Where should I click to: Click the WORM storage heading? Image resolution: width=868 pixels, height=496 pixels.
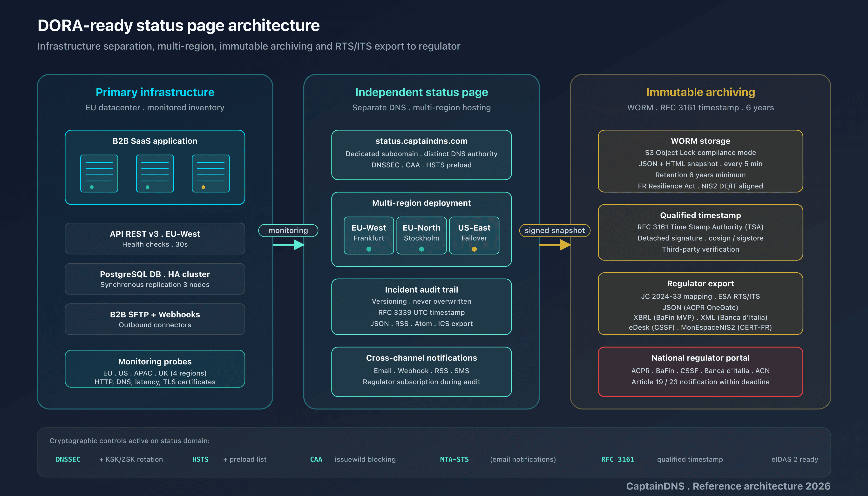point(700,141)
